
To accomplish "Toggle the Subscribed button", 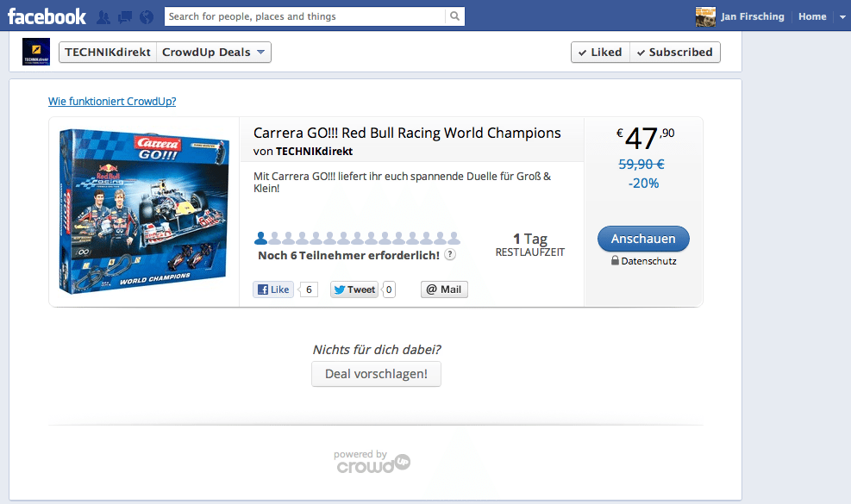I will (x=674, y=52).
